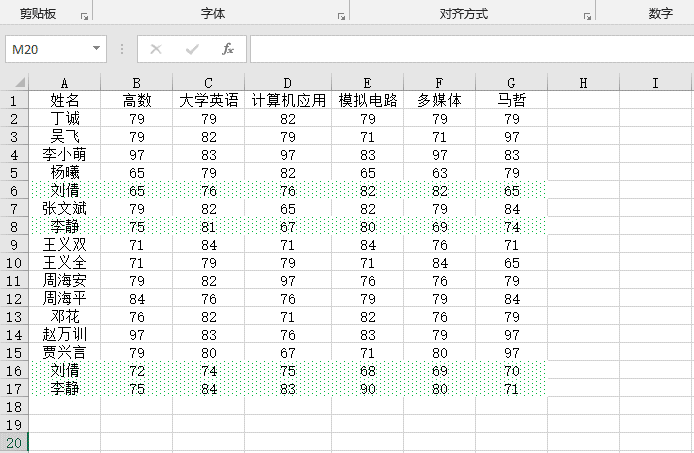Select column B header

[137, 83]
